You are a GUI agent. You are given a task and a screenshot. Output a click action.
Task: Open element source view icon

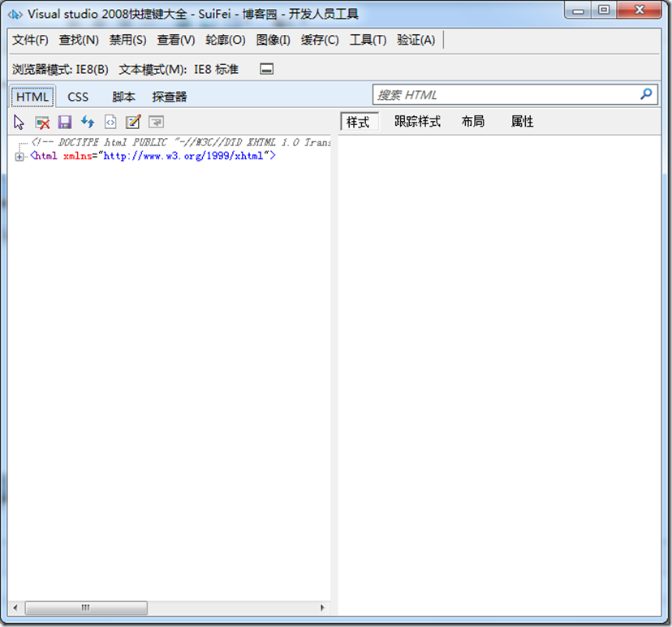point(110,122)
